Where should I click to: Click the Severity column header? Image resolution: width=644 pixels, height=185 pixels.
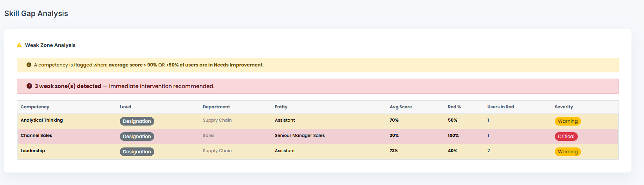tap(564, 107)
